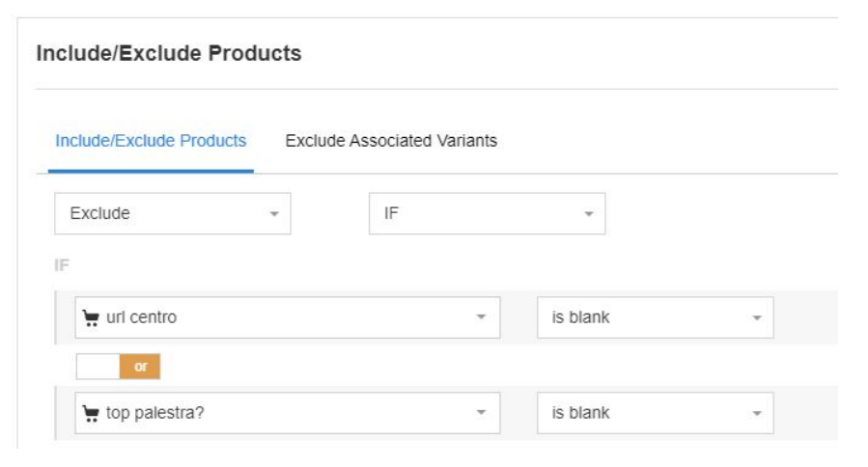Expand the 'top palestra?' field selector
The height and width of the screenshot is (467, 868).
coord(287,413)
